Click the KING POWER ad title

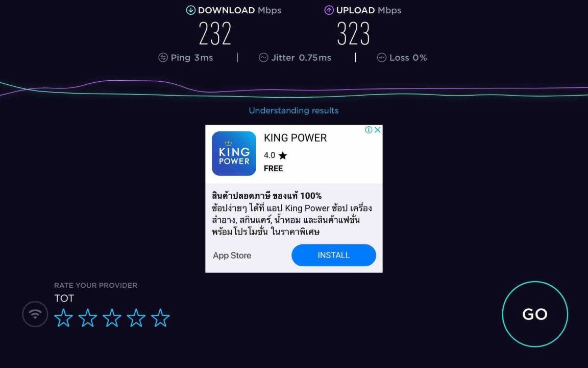coord(296,138)
